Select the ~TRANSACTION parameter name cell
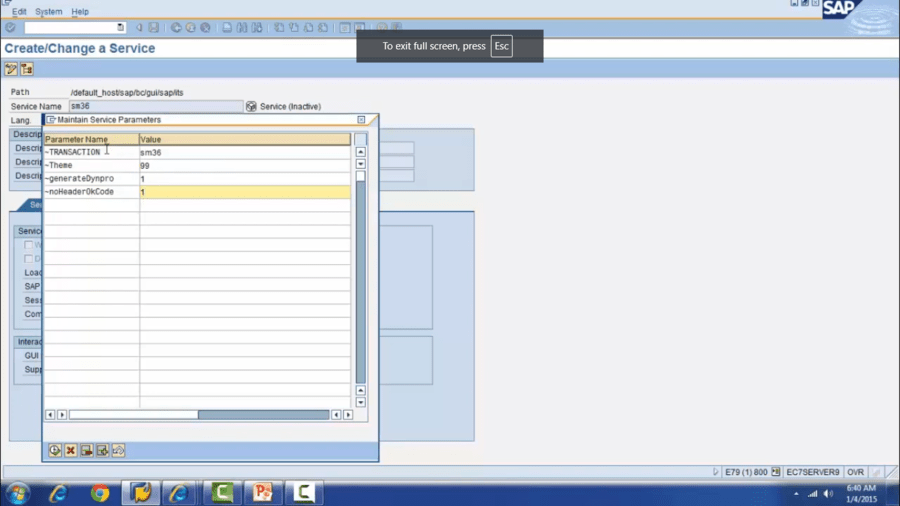900x506 pixels. tap(92, 153)
